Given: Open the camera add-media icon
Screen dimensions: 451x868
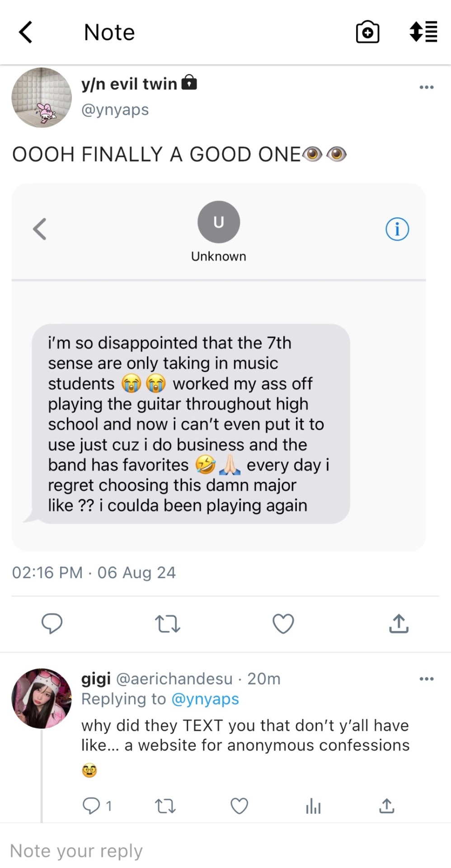Looking at the screenshot, I should 367,32.
